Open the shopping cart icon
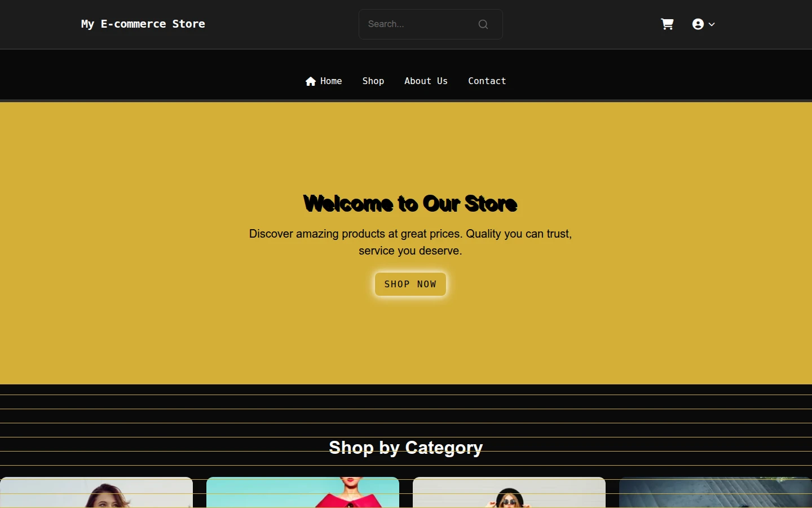812x508 pixels. pyautogui.click(x=667, y=24)
